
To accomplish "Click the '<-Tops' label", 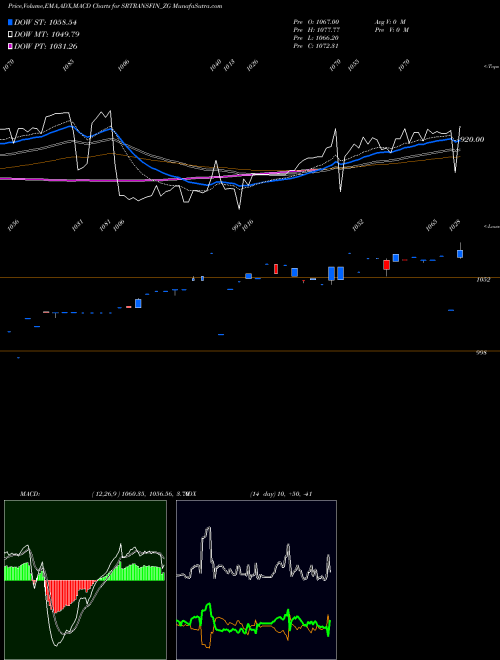I will pyautogui.click(x=491, y=67).
